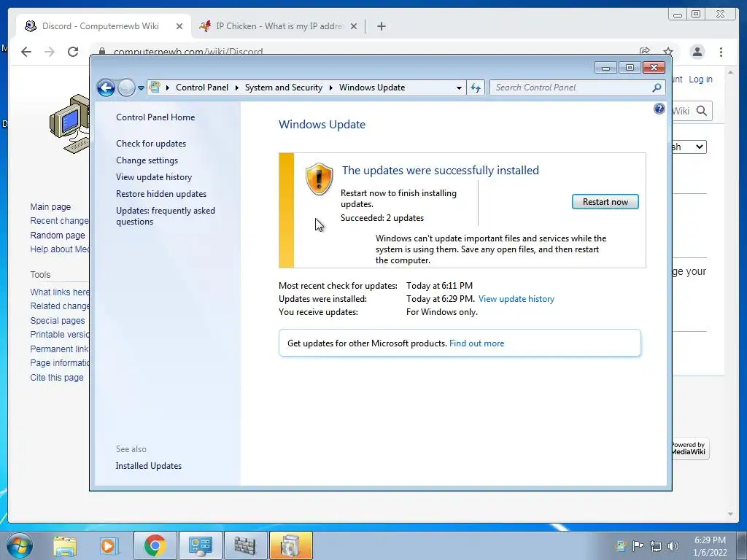Open Windows Explorer from taskbar
Image resolution: width=747 pixels, height=560 pixels.
tap(65, 545)
